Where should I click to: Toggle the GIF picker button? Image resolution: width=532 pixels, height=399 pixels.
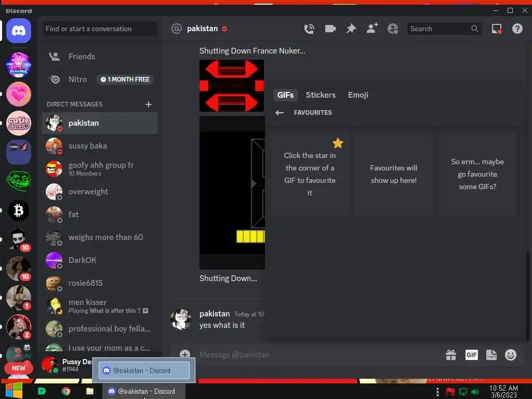coord(472,355)
